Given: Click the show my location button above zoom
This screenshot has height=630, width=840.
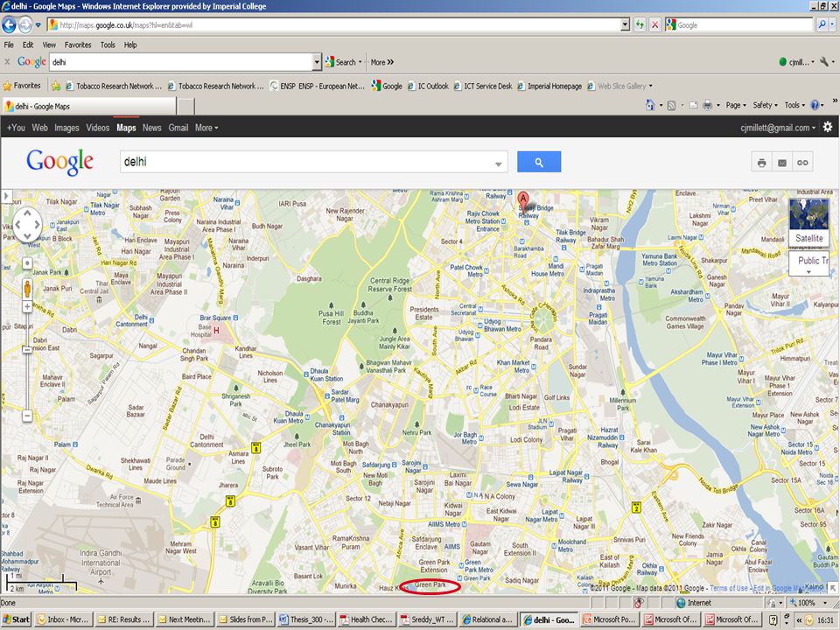Looking at the screenshot, I should coord(27,263).
